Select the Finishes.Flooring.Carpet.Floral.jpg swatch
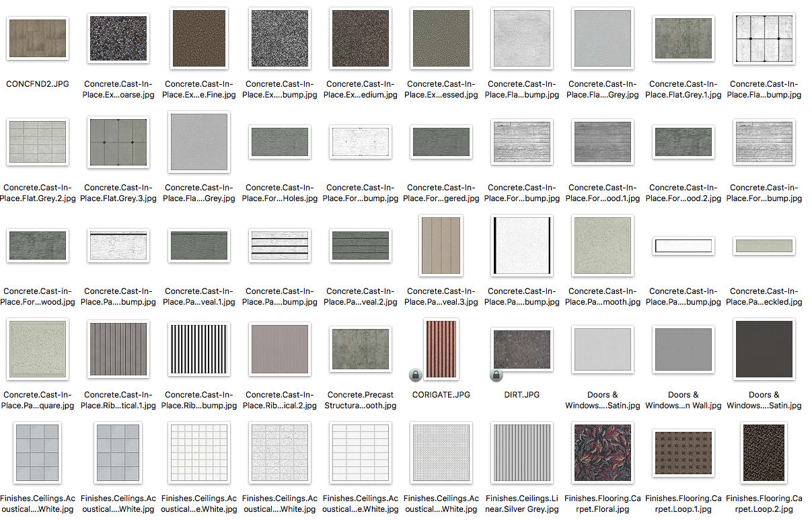The height and width of the screenshot is (520, 812). [603, 453]
